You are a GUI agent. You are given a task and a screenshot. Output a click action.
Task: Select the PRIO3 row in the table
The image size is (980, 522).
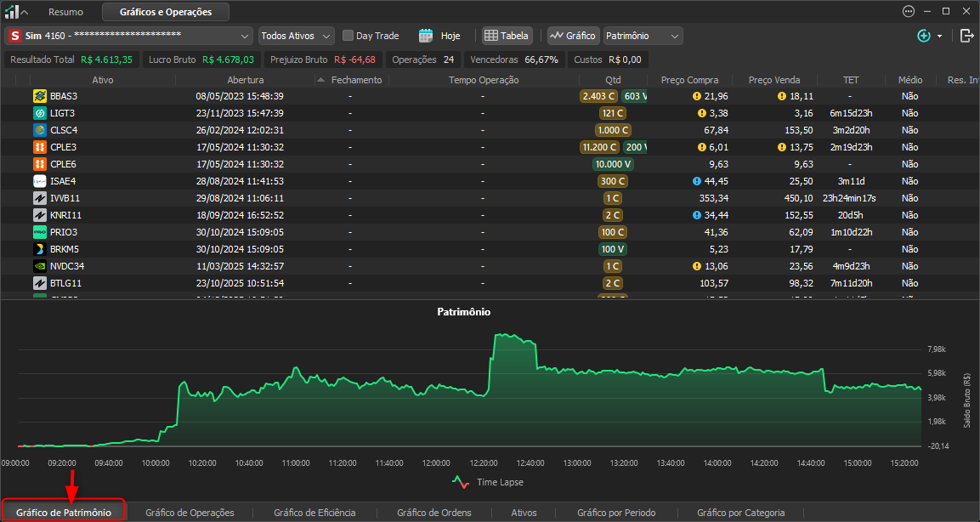point(490,232)
